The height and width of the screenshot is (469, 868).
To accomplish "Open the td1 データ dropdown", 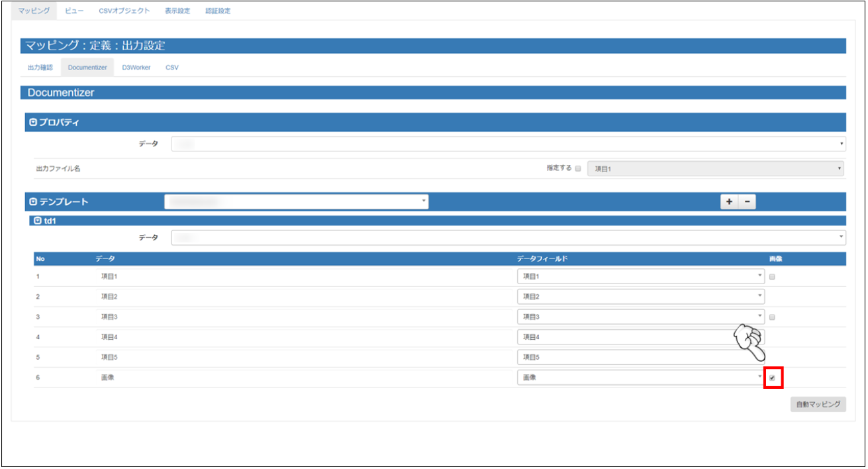I will [x=508, y=237].
